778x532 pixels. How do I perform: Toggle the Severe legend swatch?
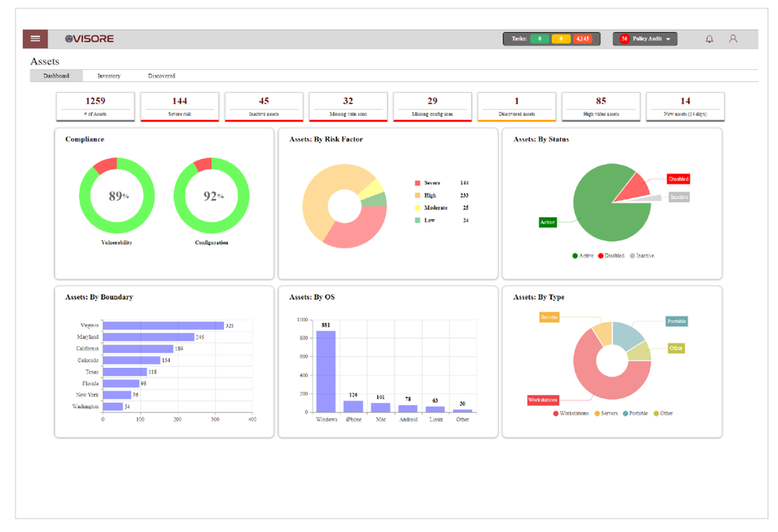418,183
